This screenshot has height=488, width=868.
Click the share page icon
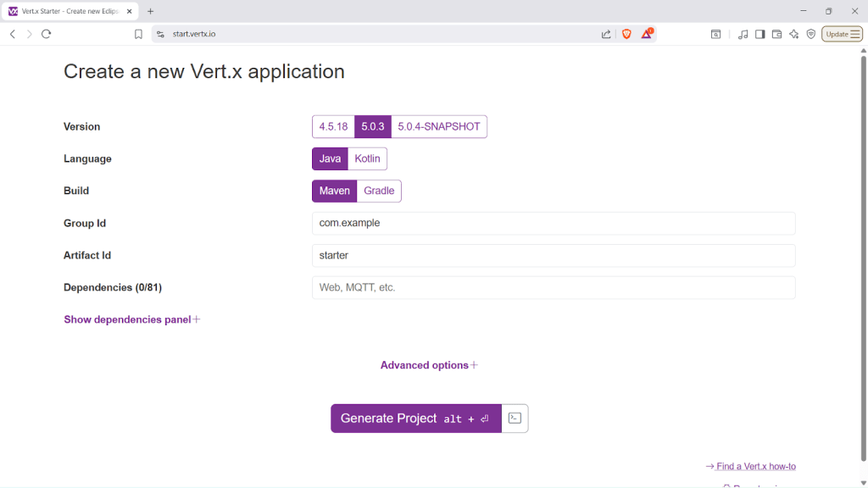606,34
